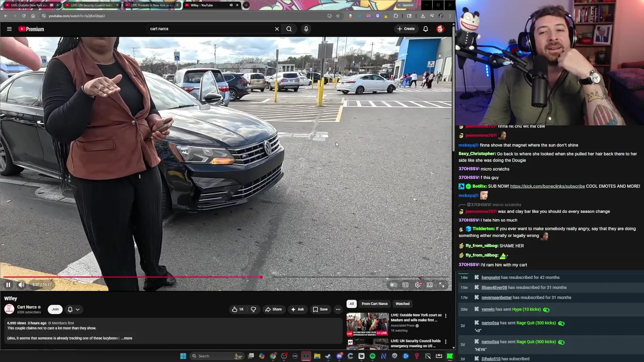Toggle closed captions in the player

(406, 285)
